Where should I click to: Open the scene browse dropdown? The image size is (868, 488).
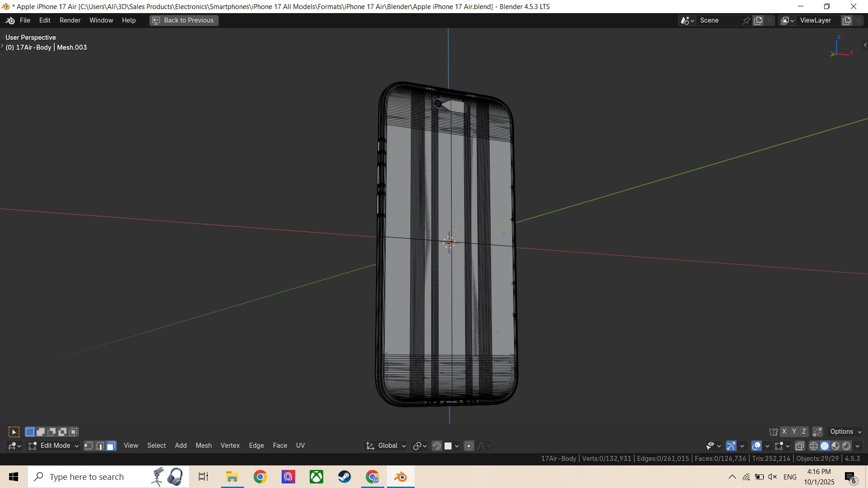tap(687, 20)
